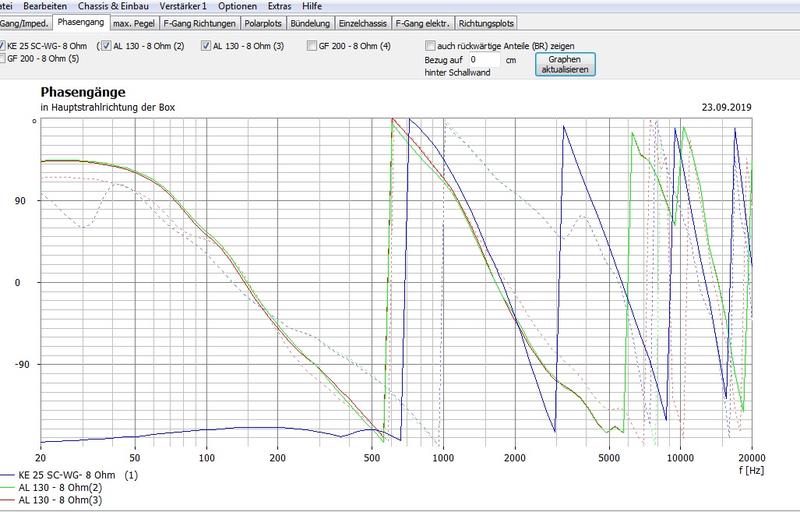Screen dimensions: 800x512
Task: Uncheck the KE 25 SC-WG driver checkbox
Action: click(x=4, y=46)
